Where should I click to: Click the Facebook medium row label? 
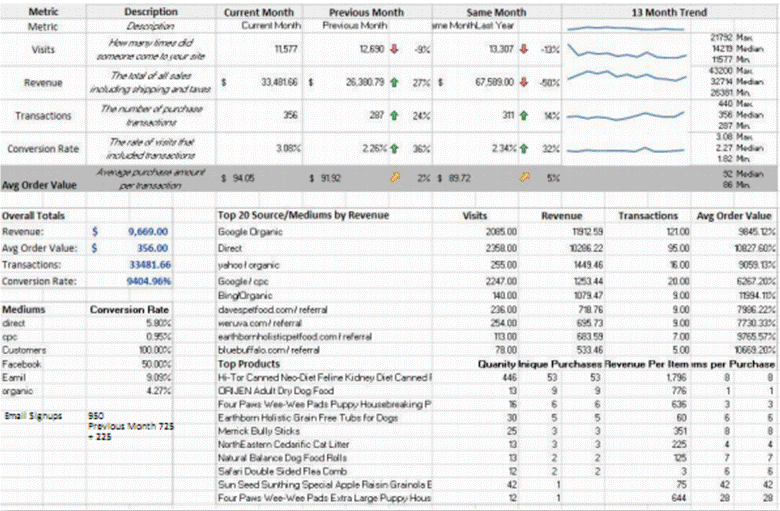(x=21, y=365)
